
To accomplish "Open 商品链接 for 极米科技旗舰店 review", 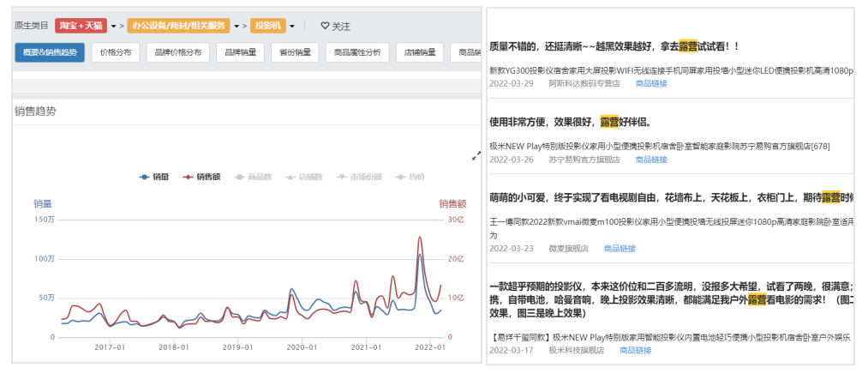I will click(636, 350).
